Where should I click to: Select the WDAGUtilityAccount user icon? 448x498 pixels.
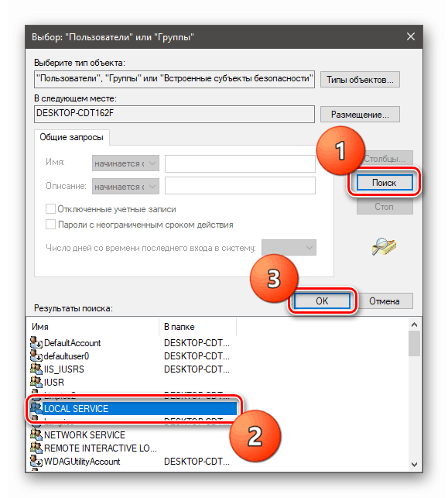point(36,461)
